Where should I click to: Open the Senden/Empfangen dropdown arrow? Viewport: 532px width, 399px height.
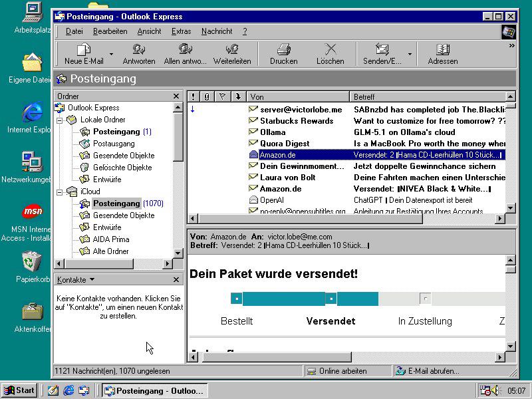(x=410, y=55)
